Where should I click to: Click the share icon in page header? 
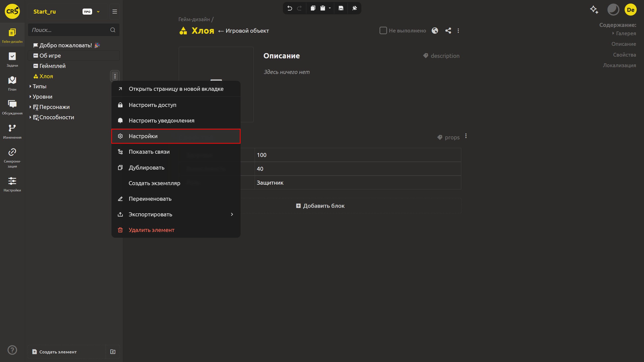[x=448, y=31]
